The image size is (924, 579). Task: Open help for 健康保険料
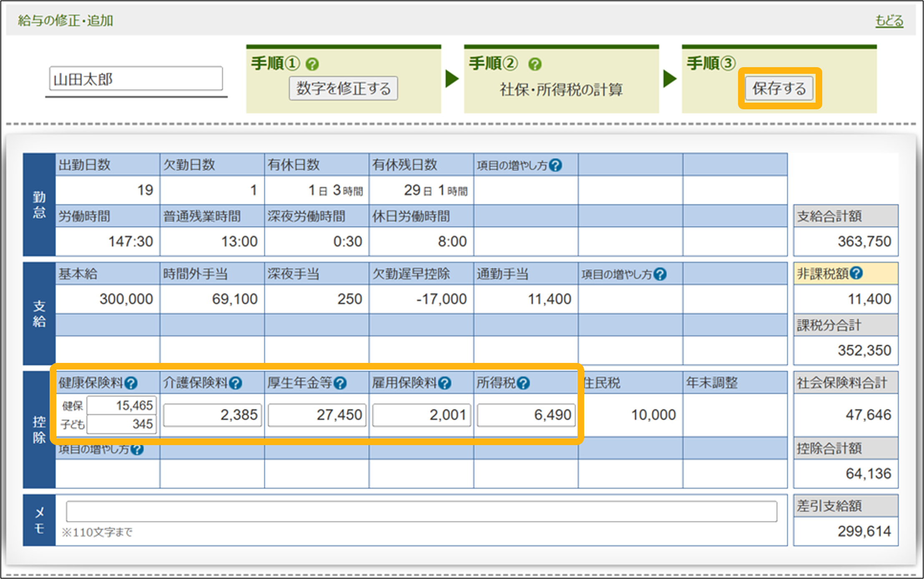[x=131, y=383]
